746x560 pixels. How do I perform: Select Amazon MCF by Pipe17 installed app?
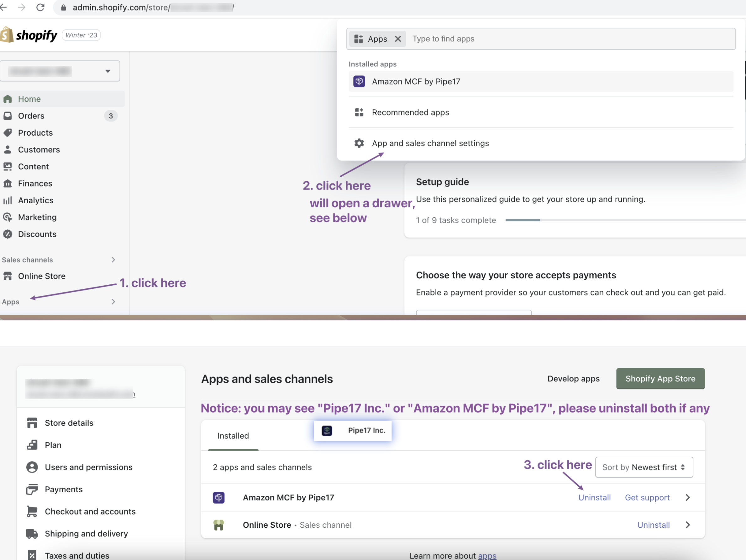(x=541, y=81)
